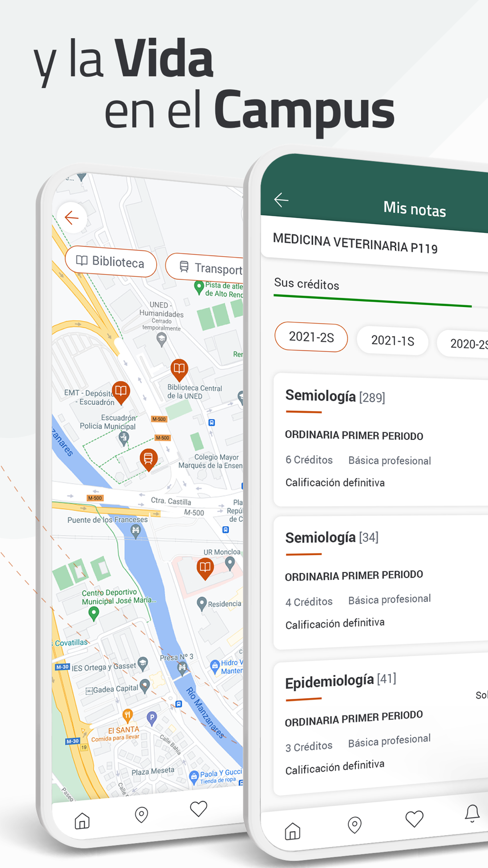Select the Biblioteca filter chip
The width and height of the screenshot is (488, 868).
(111, 262)
